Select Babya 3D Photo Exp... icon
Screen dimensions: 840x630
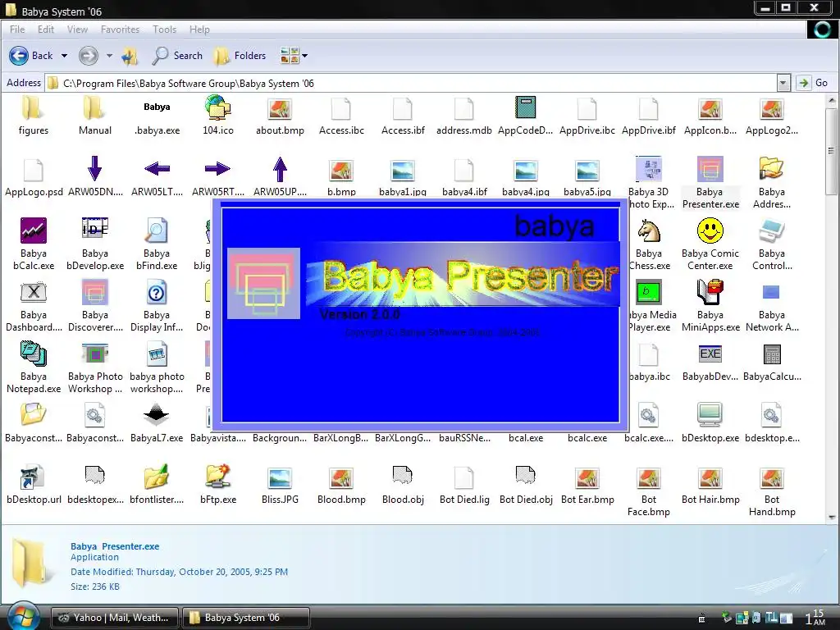649,169
